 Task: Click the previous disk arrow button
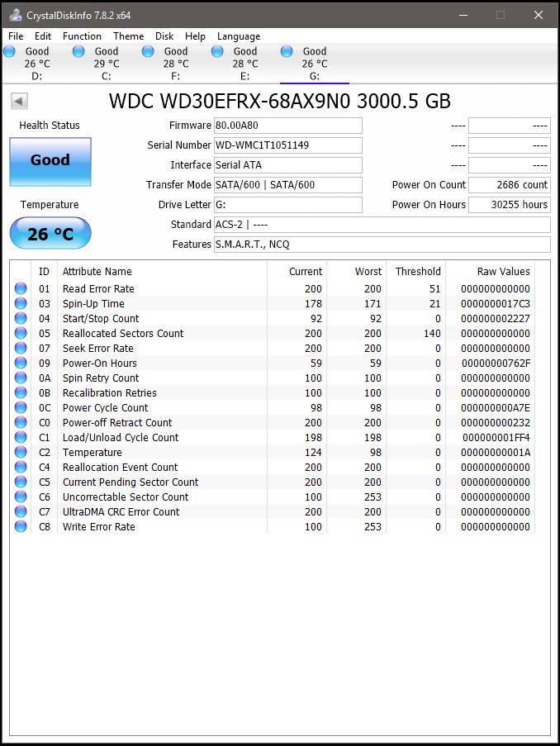tap(19, 101)
